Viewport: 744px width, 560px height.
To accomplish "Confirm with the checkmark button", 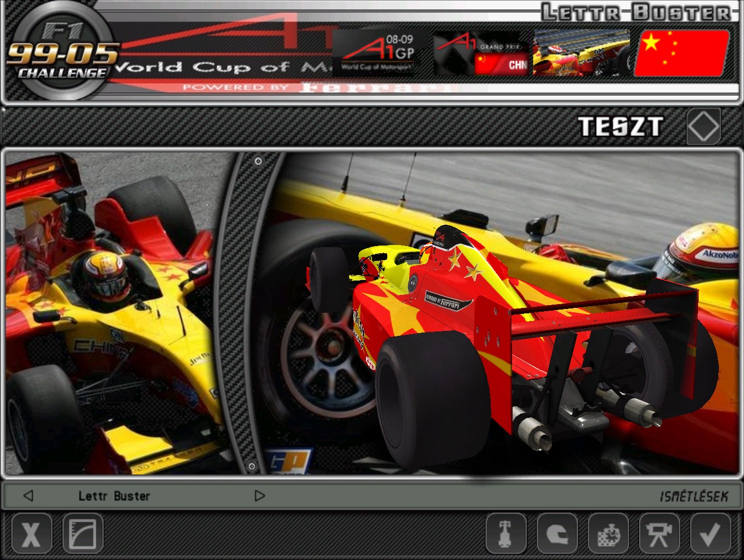I will (711, 533).
